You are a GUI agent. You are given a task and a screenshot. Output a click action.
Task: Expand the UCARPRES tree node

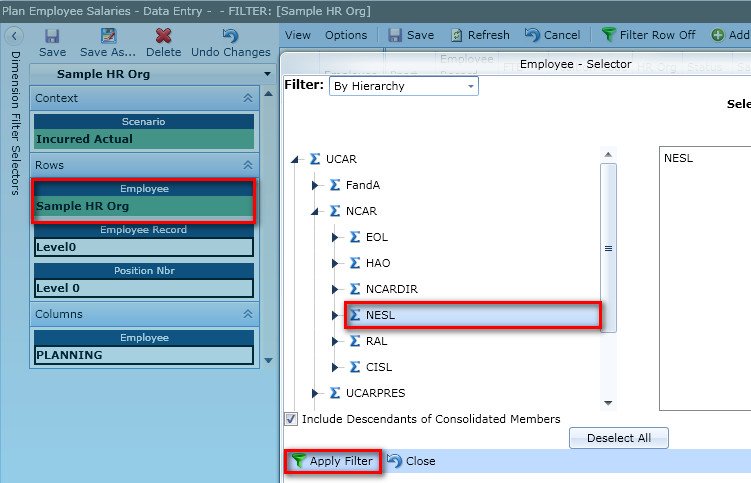pos(315,393)
